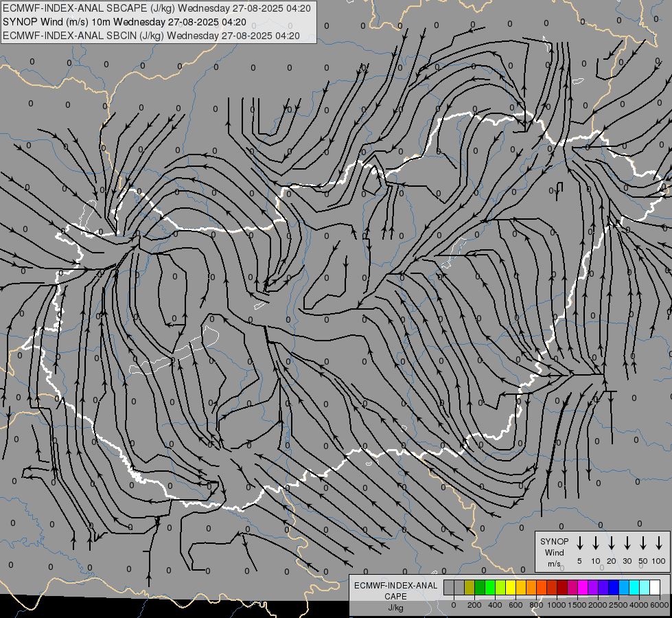Click the SYNOP Wind 10m title line
The image size is (672, 618).
(x=124, y=22)
